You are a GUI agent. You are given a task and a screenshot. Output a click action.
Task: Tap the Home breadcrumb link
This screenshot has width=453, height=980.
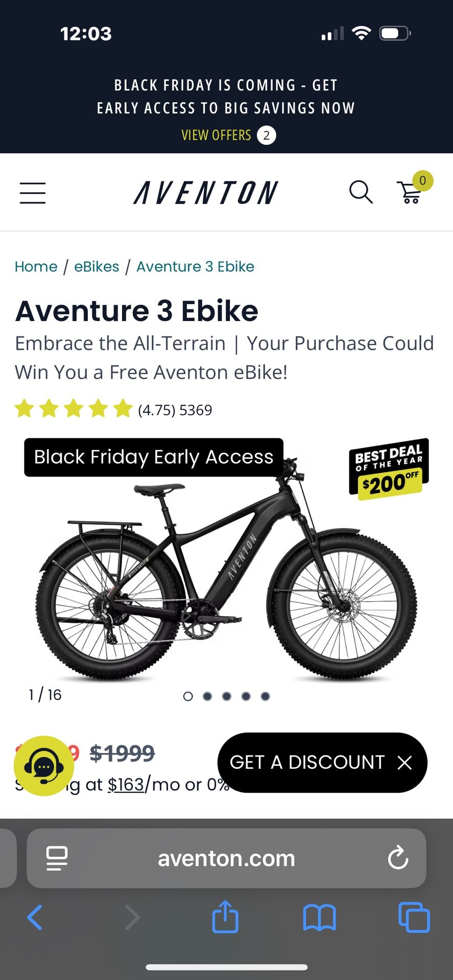pyautogui.click(x=36, y=266)
